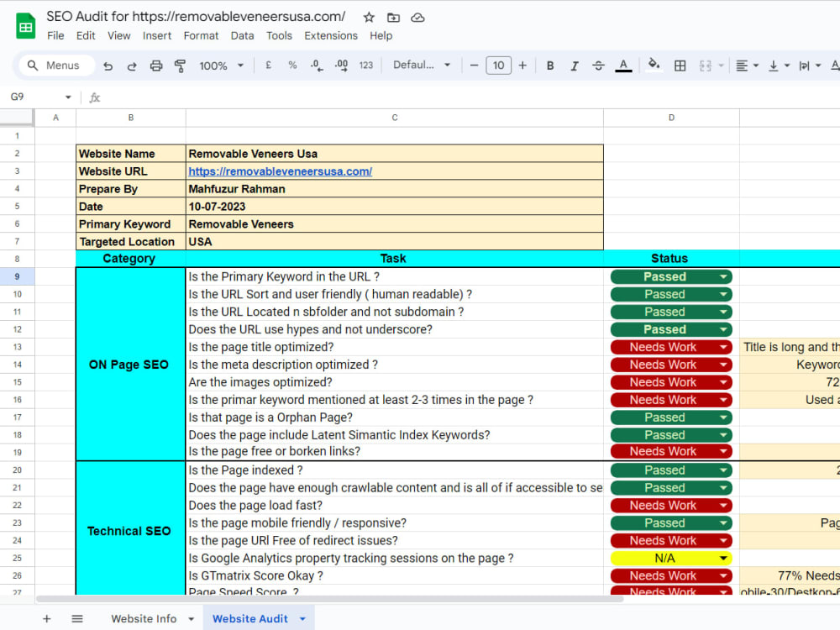Open the Data menu
This screenshot has height=630, width=840.
242,36
